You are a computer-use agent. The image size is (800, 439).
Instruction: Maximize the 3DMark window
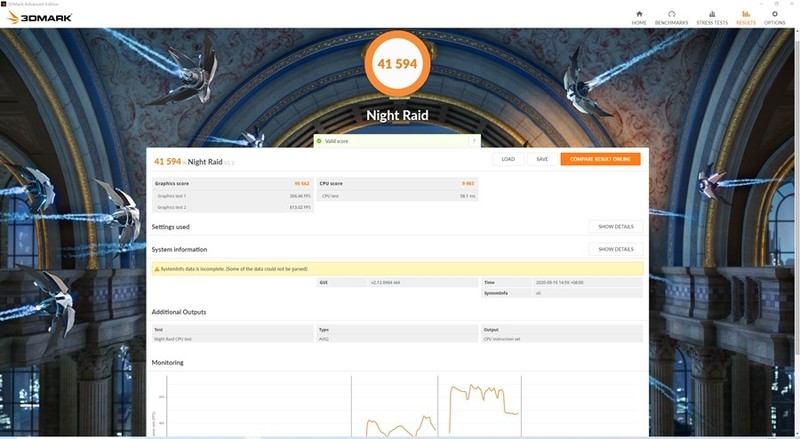click(776, 4)
